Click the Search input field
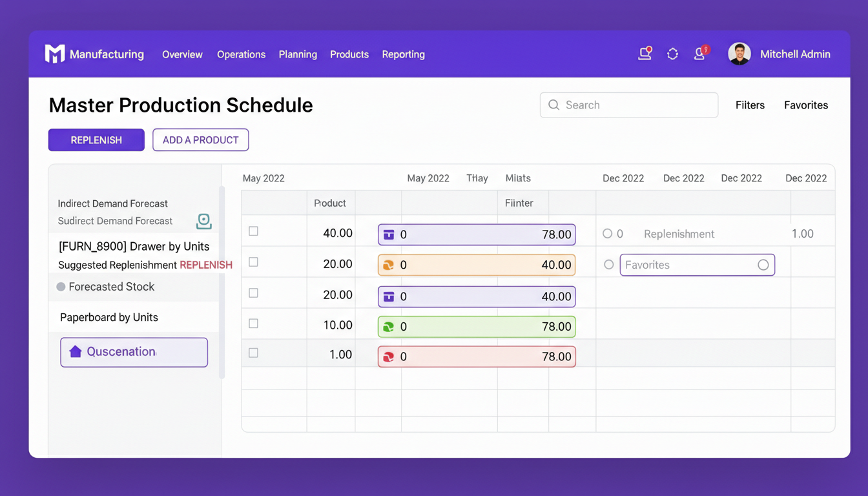The height and width of the screenshot is (496, 868). (x=628, y=105)
